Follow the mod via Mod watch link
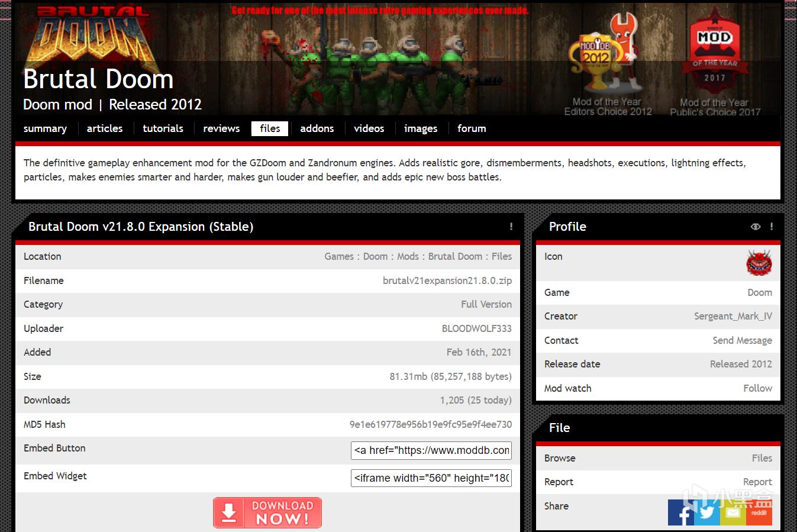 [x=757, y=388]
